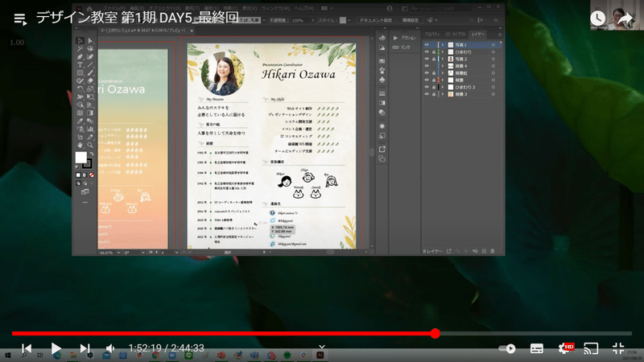Viewport: 644px width, 362px height.
Task: Switch to the CC ライブラリ tab
Action: [x=456, y=34]
